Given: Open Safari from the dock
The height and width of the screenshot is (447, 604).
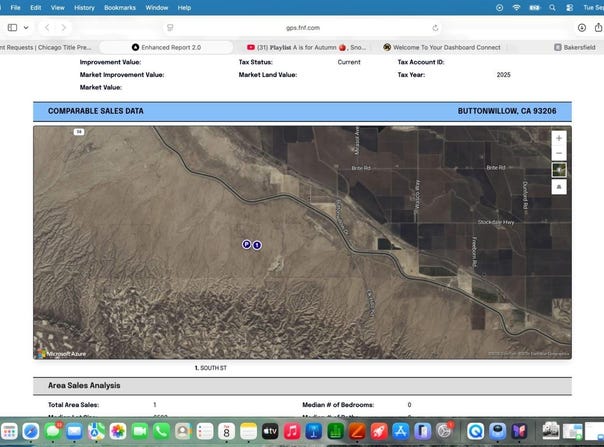Looking at the screenshot, I should pyautogui.click(x=31, y=431).
